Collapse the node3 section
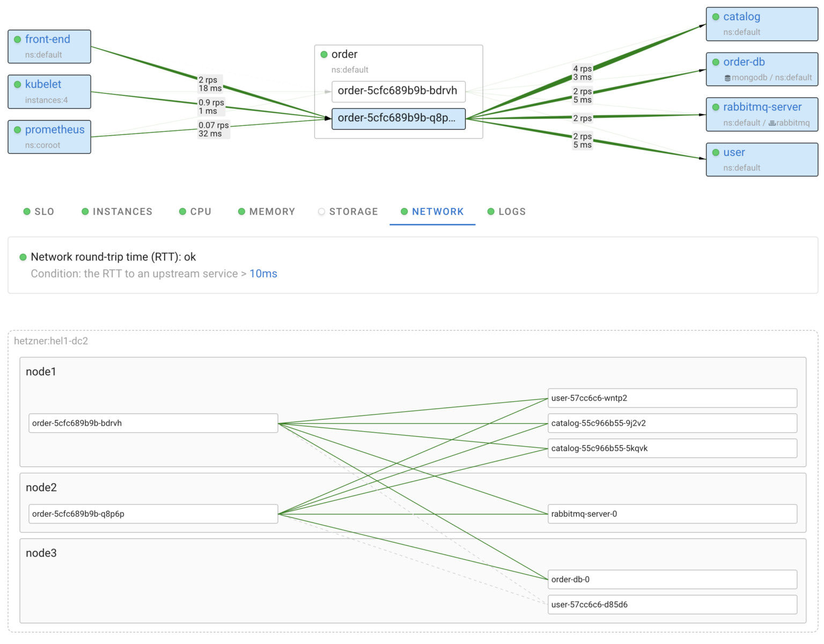The height and width of the screenshot is (644, 824). coord(41,553)
